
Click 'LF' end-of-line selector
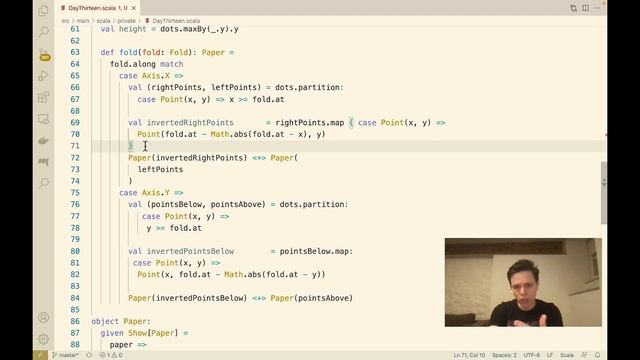pos(550,355)
